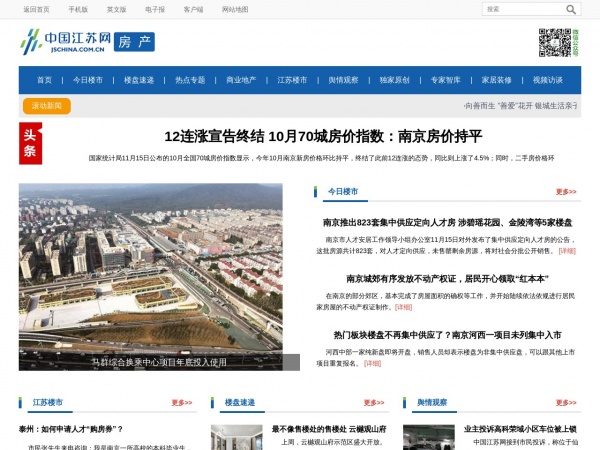This screenshot has height=450, width=600.
Task: Click the WeChat QR code image
Action: (x=554, y=42)
